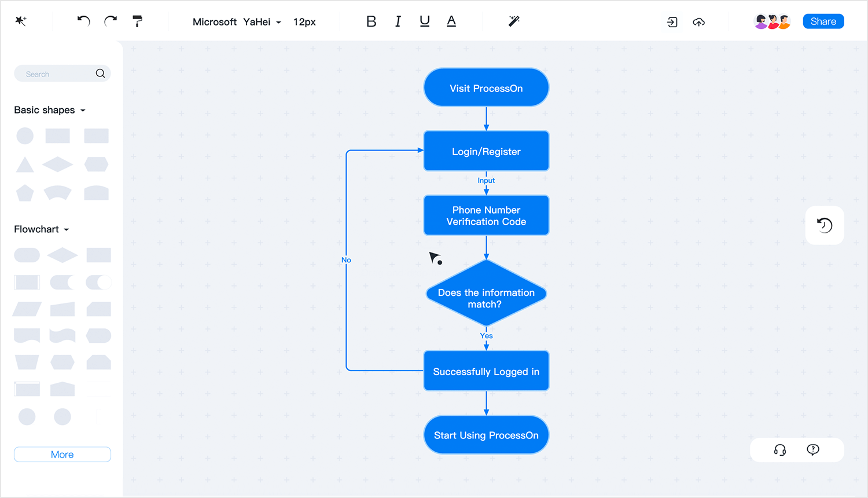Open the version history clock icon
The image size is (868, 498).
[825, 225]
